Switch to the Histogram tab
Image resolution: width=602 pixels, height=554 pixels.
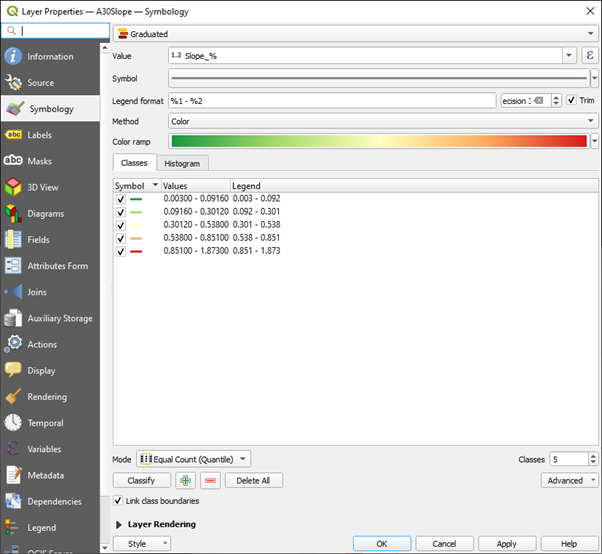click(182, 163)
